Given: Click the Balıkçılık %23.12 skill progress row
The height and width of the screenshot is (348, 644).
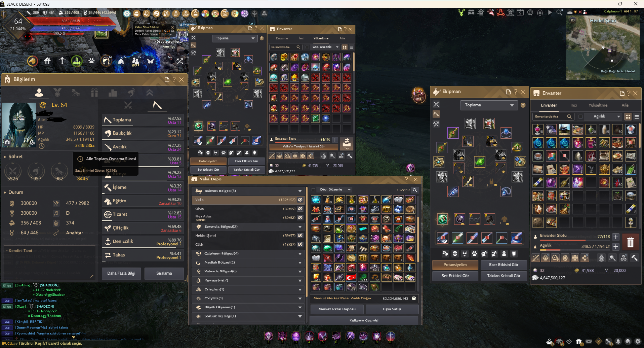Looking at the screenshot, I should coord(143,134).
